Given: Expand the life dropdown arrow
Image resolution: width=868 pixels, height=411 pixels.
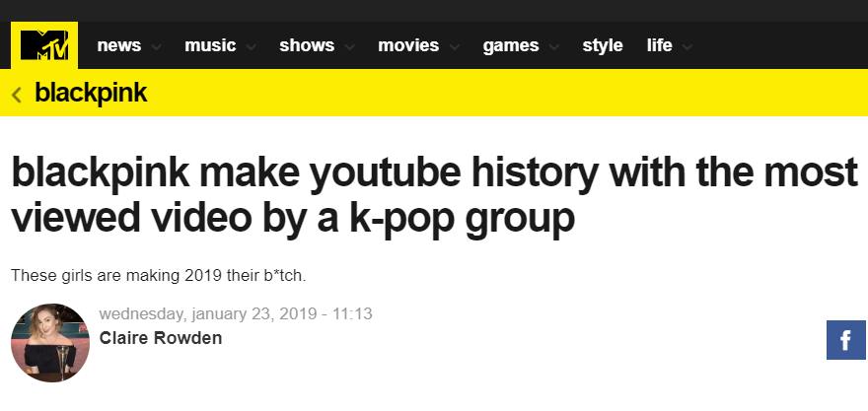Looking at the screenshot, I should click(687, 46).
